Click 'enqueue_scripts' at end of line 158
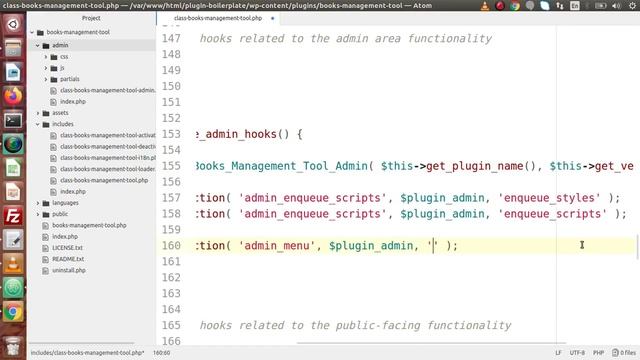 pyautogui.click(x=553, y=214)
